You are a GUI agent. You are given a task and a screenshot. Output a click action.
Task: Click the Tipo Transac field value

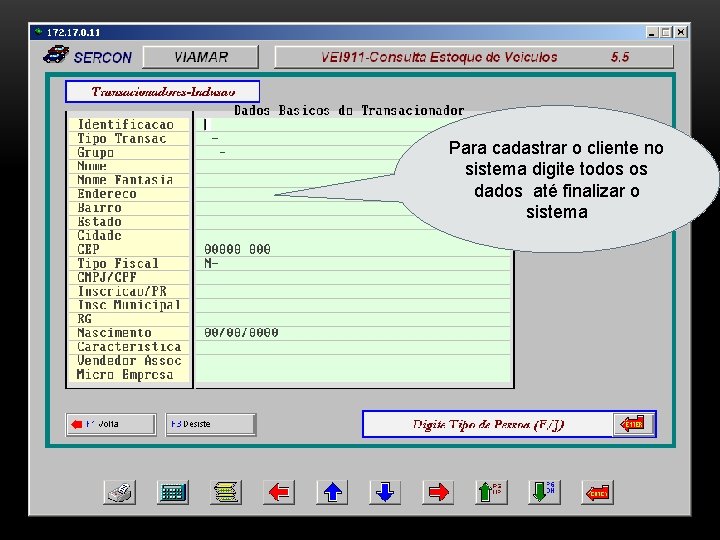pos(354,138)
